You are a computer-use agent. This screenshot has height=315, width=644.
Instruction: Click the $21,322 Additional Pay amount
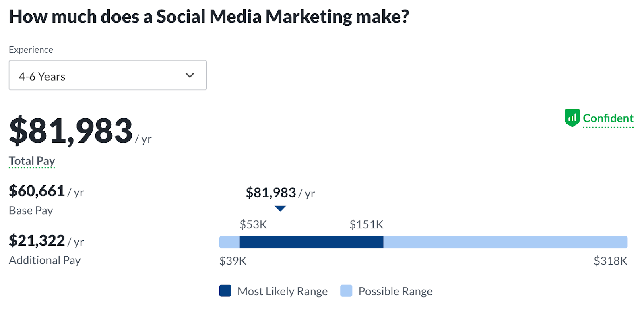(37, 241)
